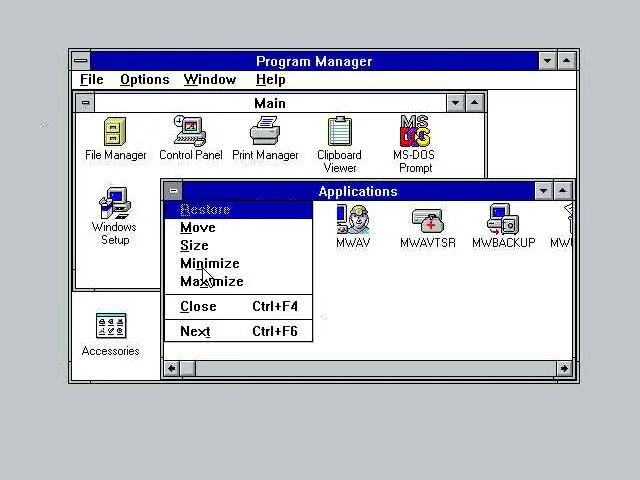Open the Options menu
Screen dimensions: 640x480
click(x=144, y=80)
